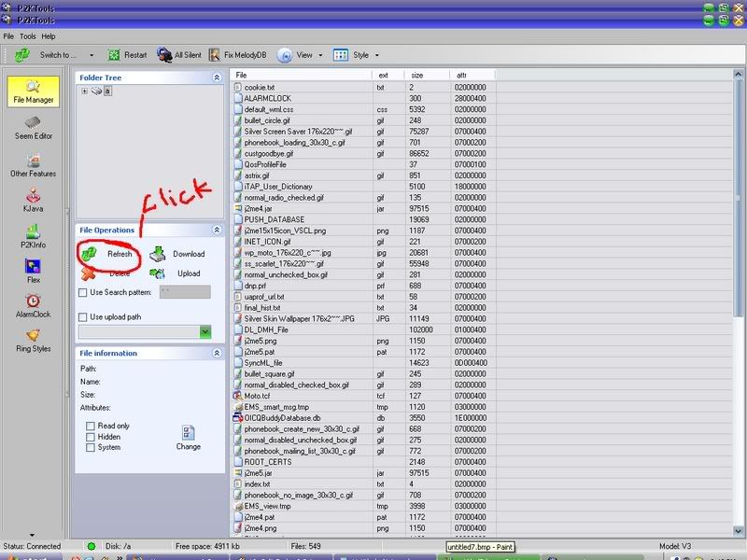Click the Fix MelodyDB toolbar icon

(215, 55)
